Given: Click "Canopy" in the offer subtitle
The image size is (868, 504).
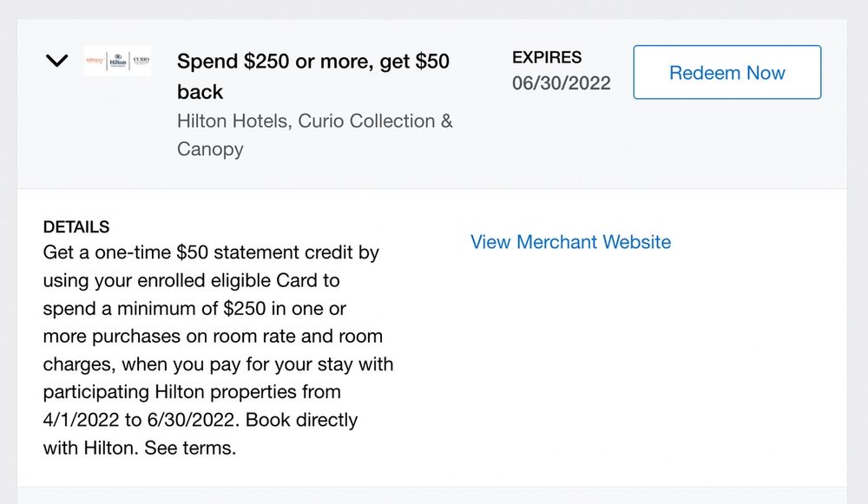Looking at the screenshot, I should click(x=210, y=148).
